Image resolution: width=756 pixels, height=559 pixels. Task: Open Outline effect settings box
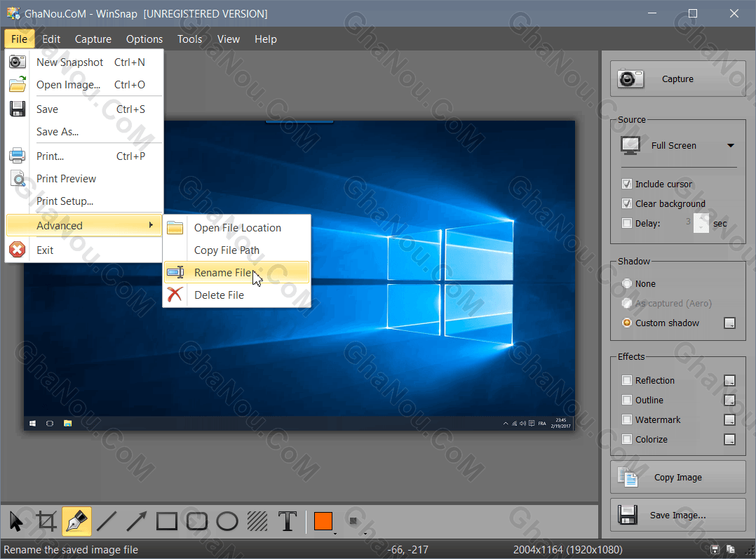pyautogui.click(x=729, y=400)
